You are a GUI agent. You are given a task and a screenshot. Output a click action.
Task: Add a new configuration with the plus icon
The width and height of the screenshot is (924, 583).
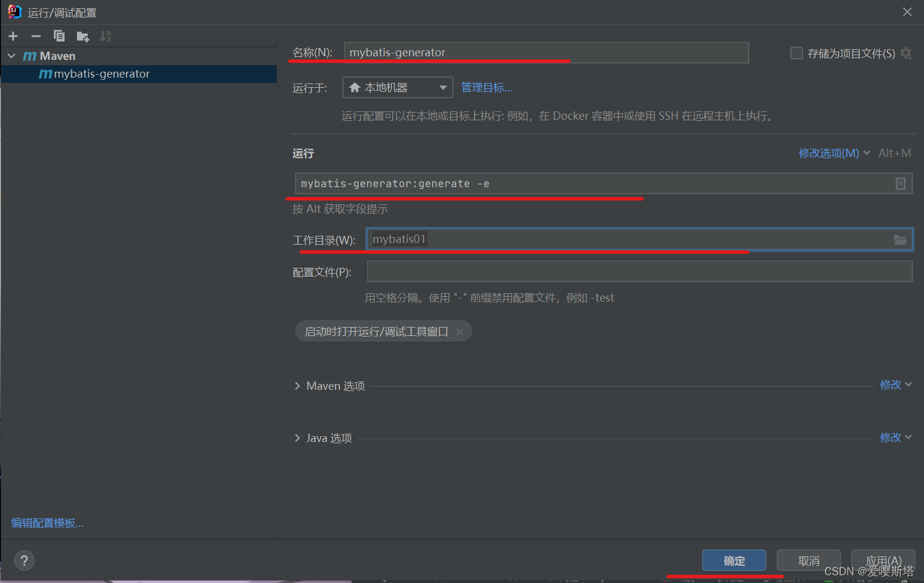point(13,36)
